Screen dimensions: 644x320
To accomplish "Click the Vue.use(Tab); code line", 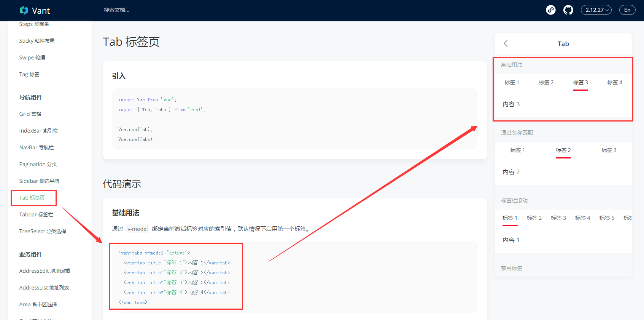I will coord(135,130).
